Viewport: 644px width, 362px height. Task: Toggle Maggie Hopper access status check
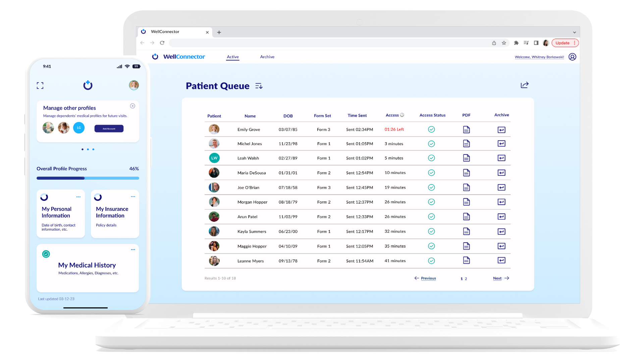click(431, 246)
